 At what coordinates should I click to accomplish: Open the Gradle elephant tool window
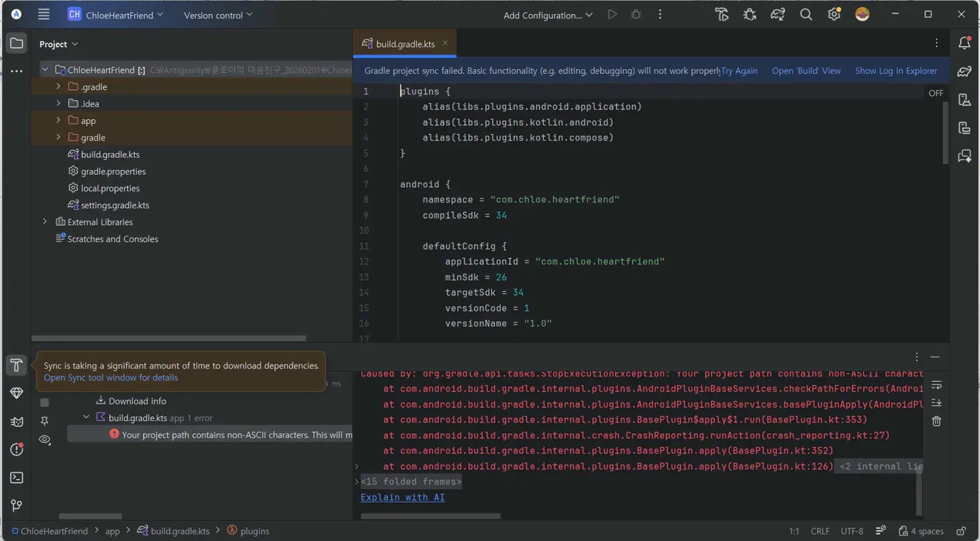(x=964, y=72)
